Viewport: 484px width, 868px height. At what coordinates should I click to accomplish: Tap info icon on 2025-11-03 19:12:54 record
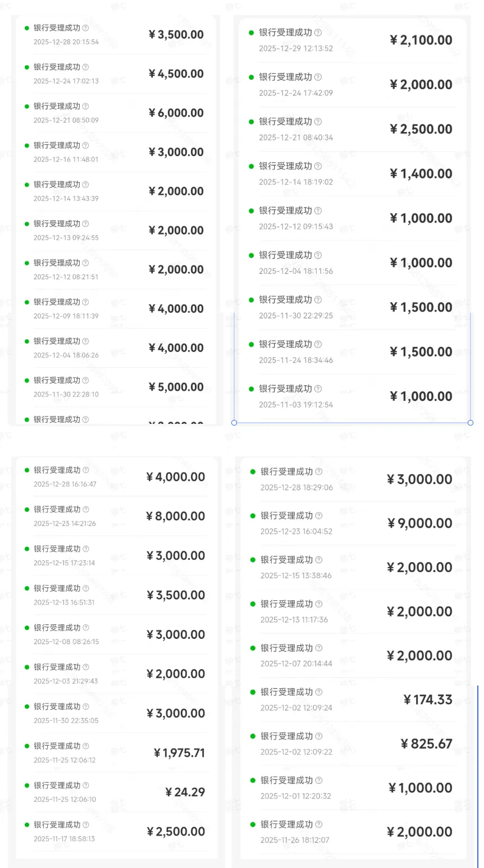click(318, 389)
